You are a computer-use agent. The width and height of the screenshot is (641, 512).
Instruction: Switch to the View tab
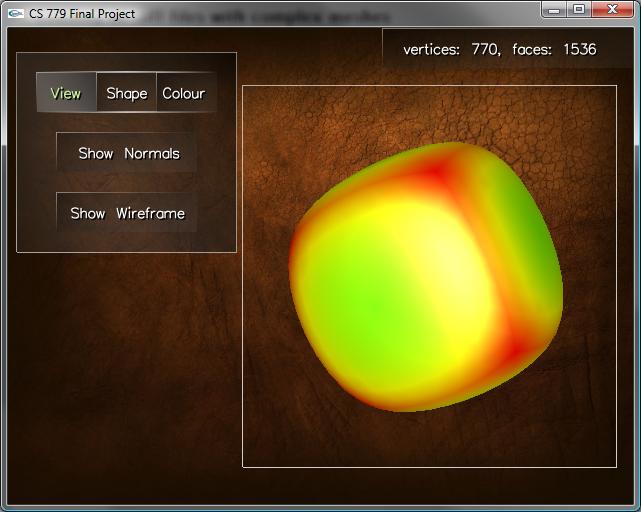pos(66,93)
